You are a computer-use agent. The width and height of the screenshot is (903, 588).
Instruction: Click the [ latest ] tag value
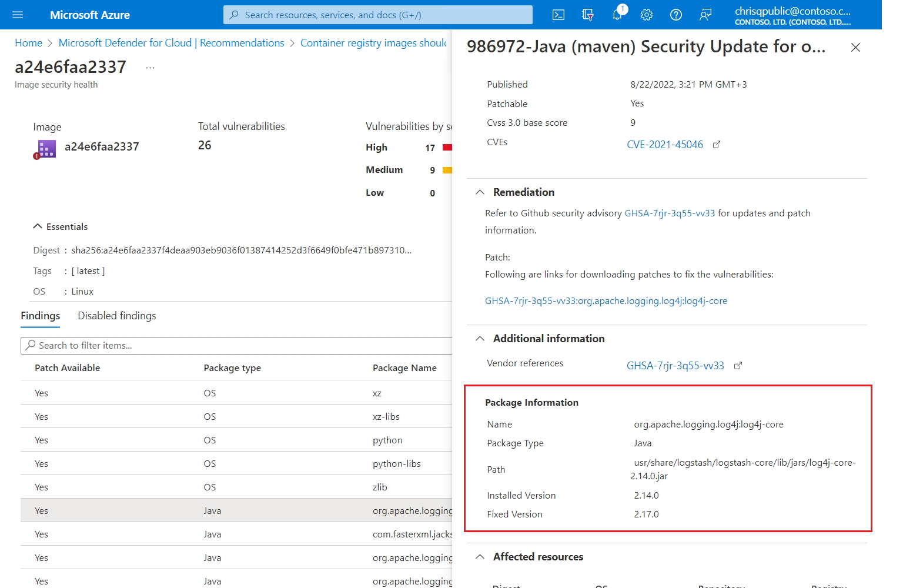[x=88, y=271]
